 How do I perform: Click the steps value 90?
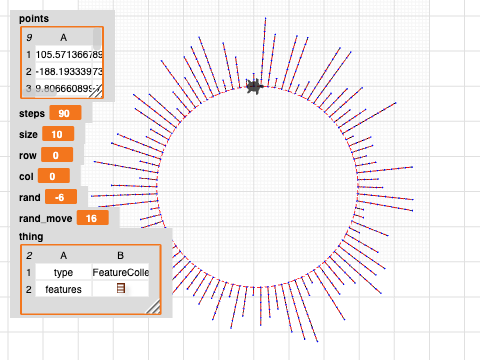pyautogui.click(x=65, y=113)
